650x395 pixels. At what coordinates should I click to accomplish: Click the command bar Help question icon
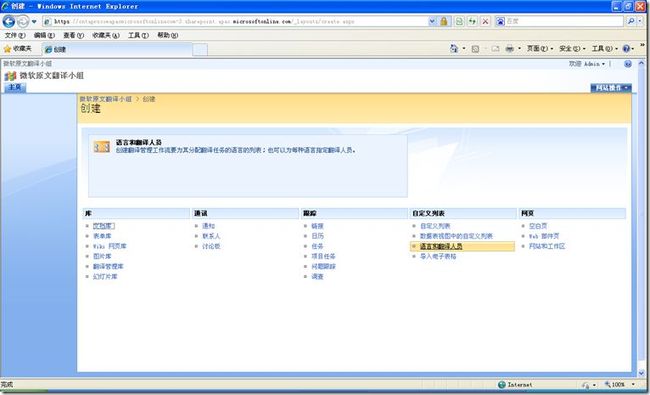(x=626, y=49)
